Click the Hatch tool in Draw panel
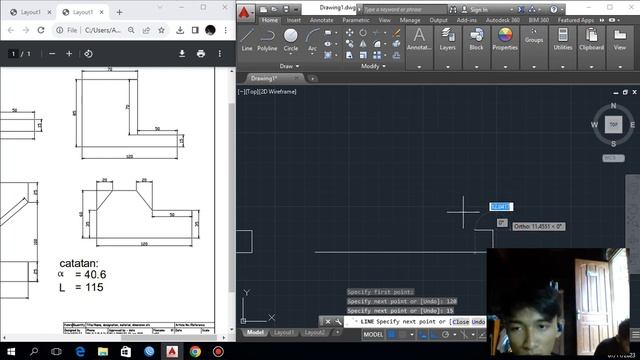Screen dimensions: 640x360 (328, 55)
